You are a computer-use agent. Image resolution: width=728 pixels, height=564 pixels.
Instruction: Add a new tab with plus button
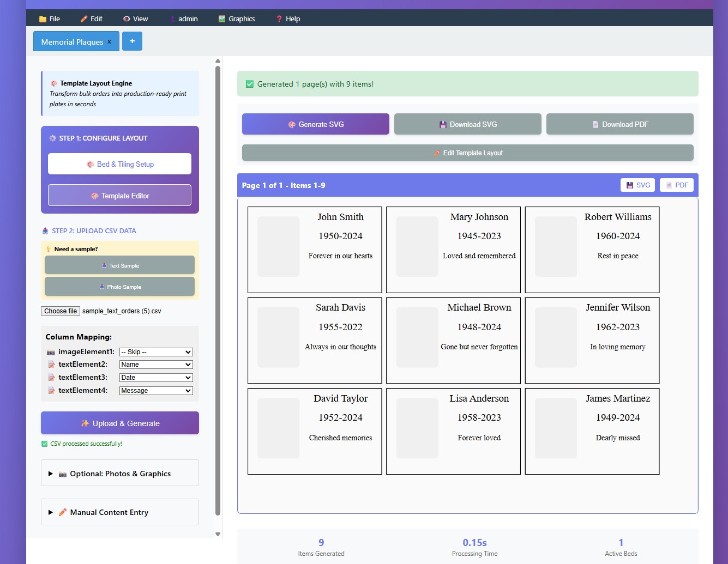pyautogui.click(x=132, y=41)
